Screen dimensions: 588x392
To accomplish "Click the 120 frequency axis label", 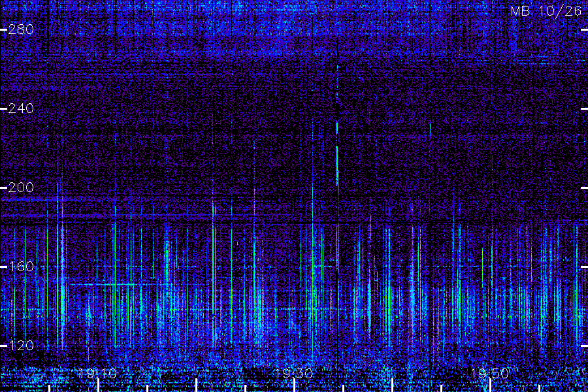I will point(21,345).
